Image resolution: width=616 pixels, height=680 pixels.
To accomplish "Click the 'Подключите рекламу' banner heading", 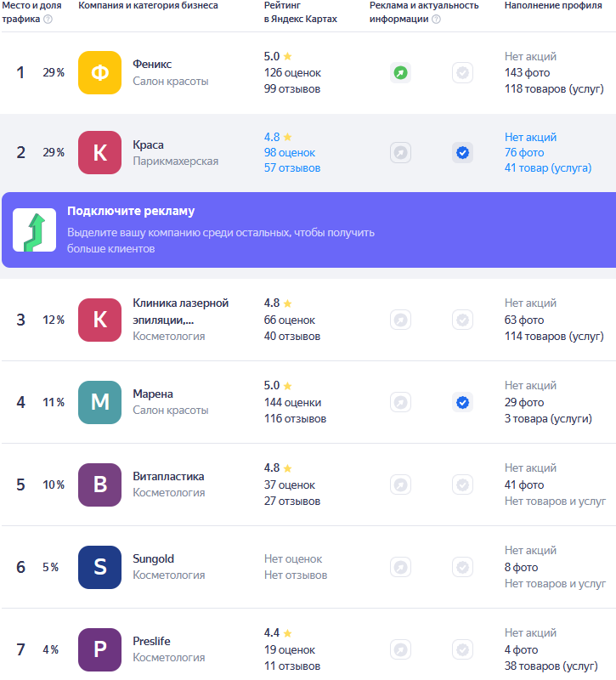I will [131, 211].
